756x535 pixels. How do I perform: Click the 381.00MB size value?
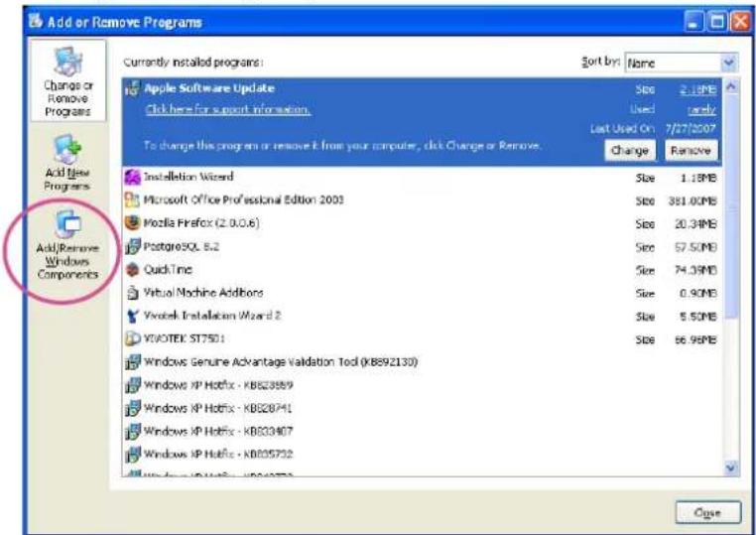(x=693, y=201)
